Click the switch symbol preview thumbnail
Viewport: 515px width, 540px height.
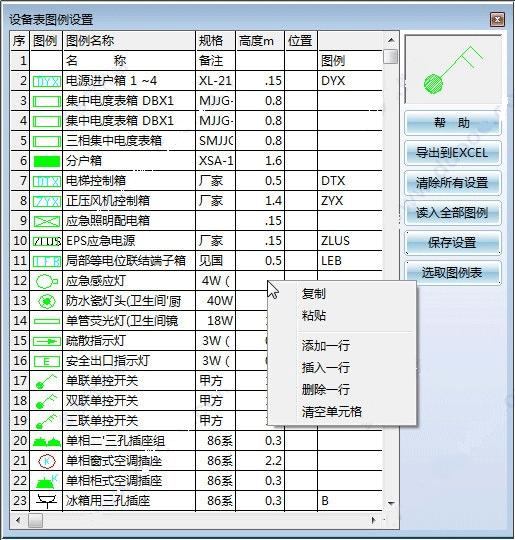[453, 69]
